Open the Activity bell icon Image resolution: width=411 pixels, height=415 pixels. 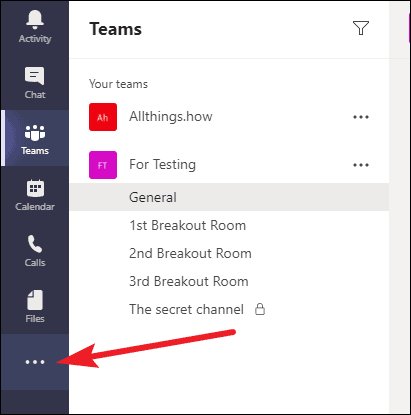pos(35,19)
